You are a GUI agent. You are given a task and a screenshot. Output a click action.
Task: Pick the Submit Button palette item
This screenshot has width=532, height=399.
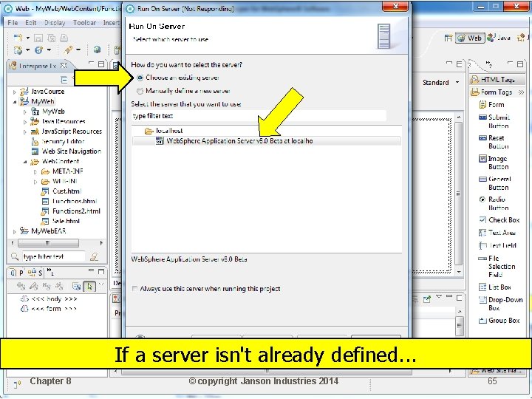click(x=494, y=121)
